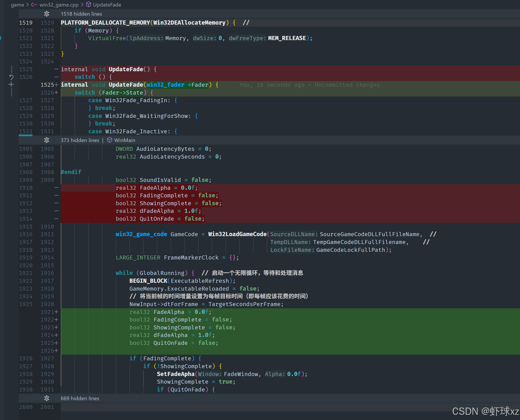Click the Uncommitted changes blame annotation

point(347,85)
